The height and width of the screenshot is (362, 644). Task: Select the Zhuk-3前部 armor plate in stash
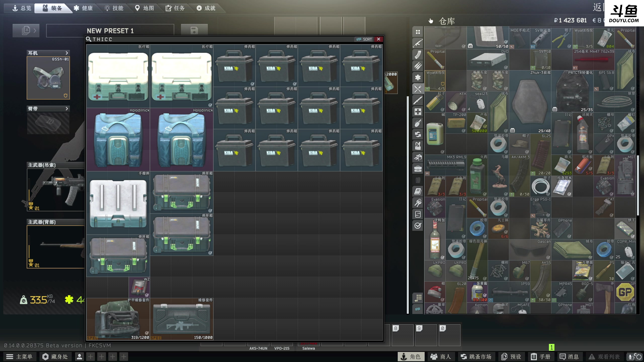(x=530, y=102)
